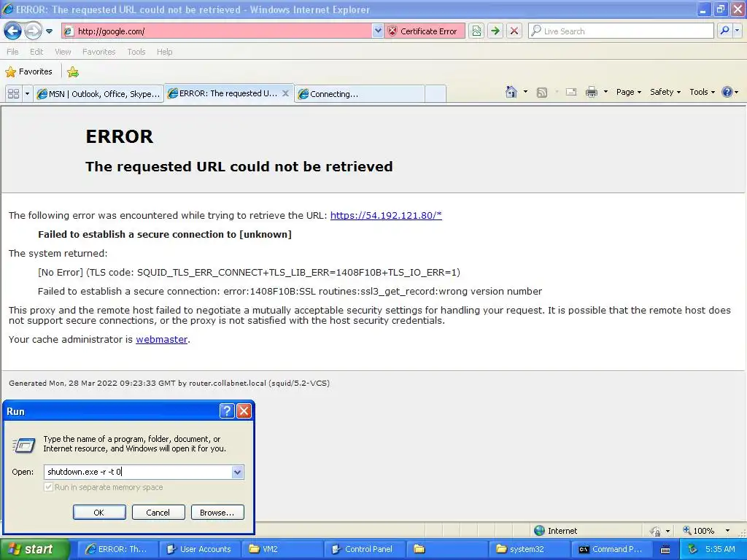Viewport: 747px width, 560px height.
Task: Click Cancel in the Run dialog
Action: (158, 513)
